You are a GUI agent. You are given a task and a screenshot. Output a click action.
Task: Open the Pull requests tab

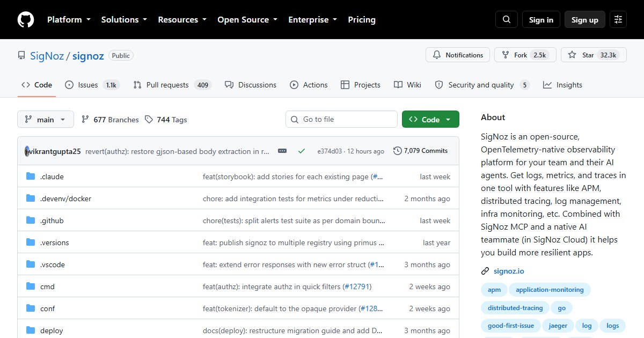(172, 85)
